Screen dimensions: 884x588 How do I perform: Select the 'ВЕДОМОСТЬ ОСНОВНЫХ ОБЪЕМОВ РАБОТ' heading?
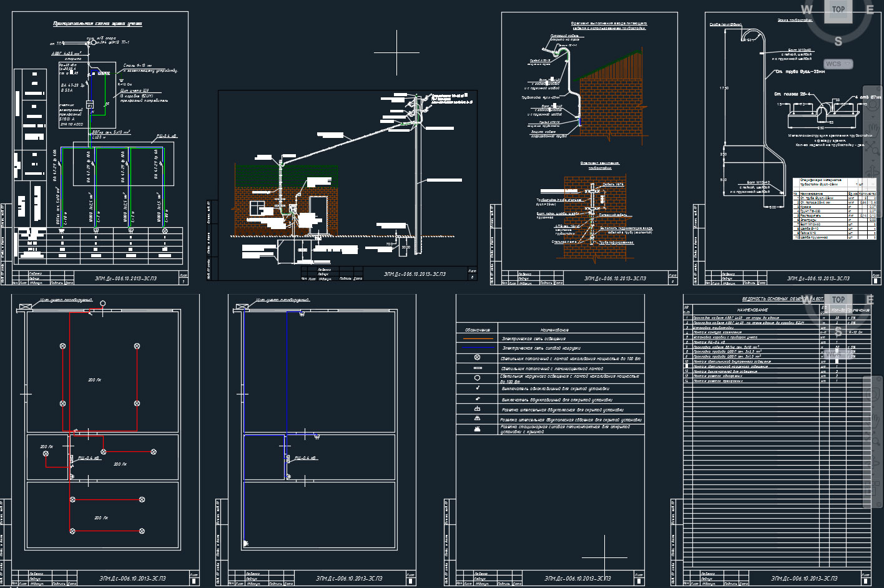point(783,300)
